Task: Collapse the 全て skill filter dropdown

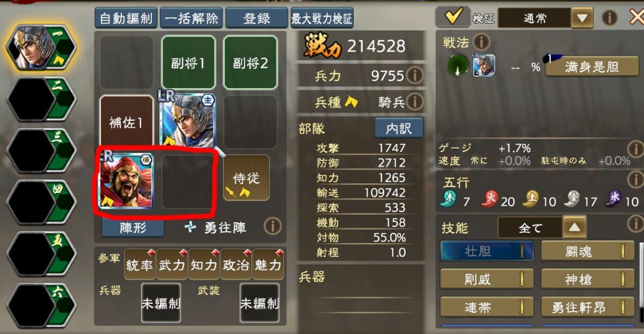Action: pos(575,228)
